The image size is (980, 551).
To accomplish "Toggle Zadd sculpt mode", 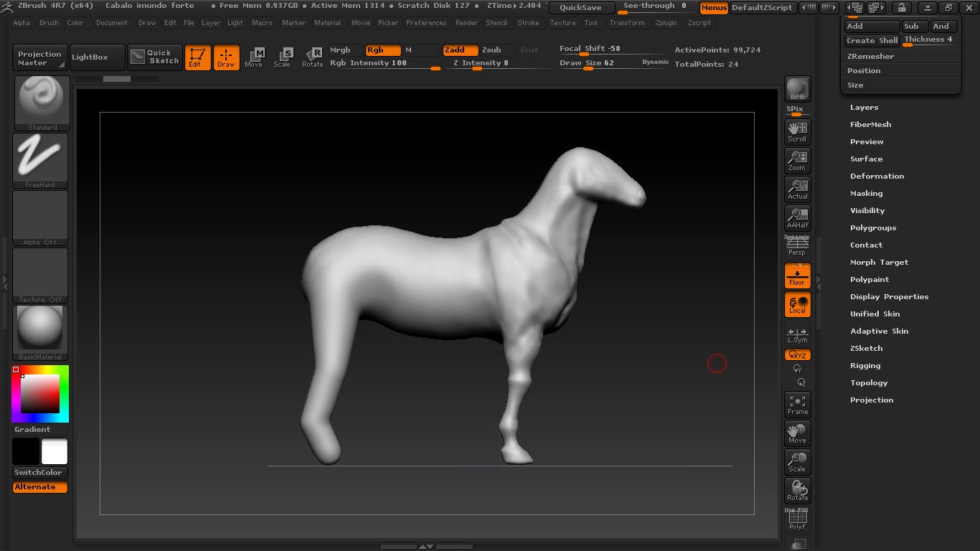I will click(461, 50).
